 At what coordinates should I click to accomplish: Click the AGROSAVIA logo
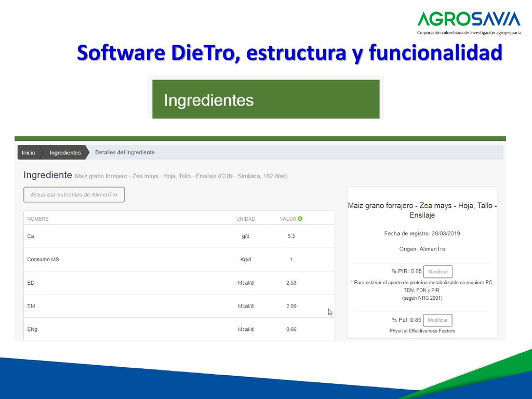coord(469,23)
